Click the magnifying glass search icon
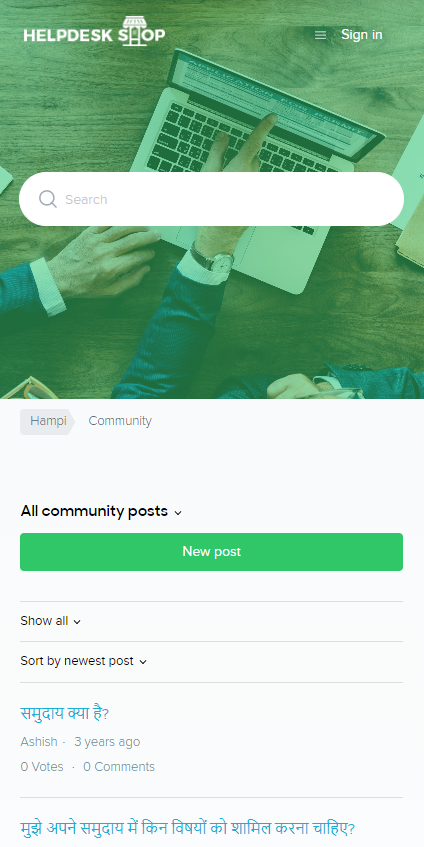The image size is (424, 847). [x=48, y=199]
